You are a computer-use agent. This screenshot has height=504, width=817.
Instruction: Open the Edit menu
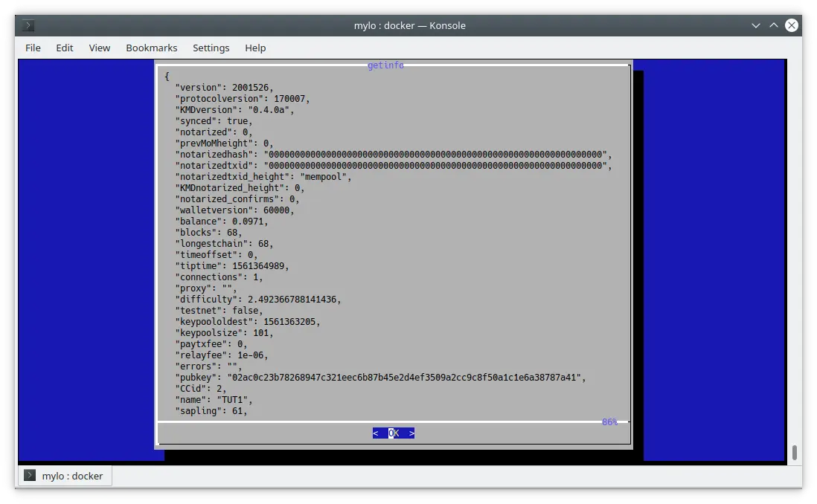65,48
